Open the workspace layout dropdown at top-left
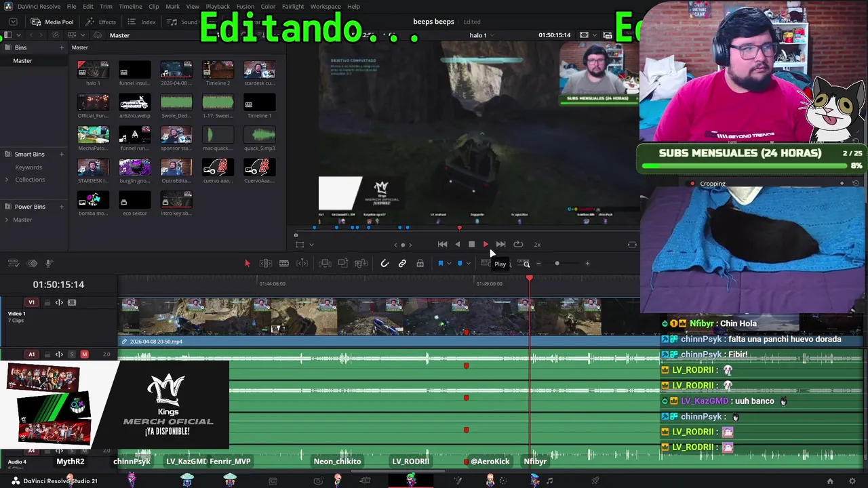Viewport: 868px width, 488px height. [13, 22]
